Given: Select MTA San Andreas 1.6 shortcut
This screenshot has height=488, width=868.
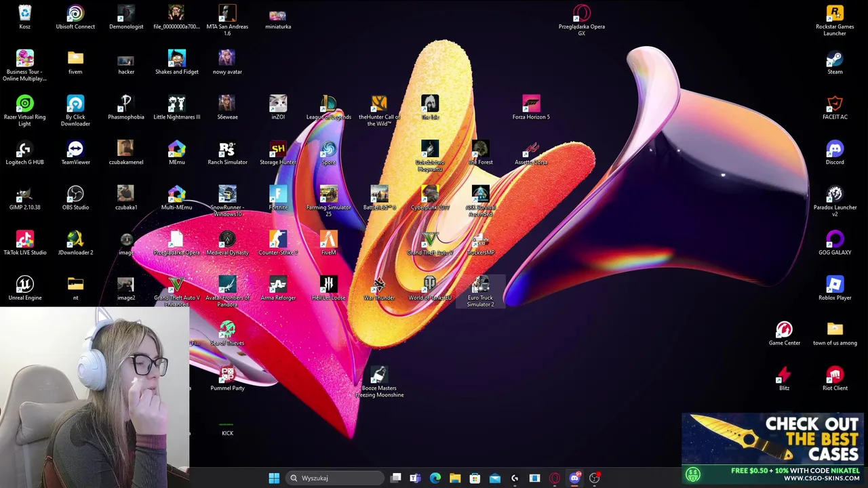Looking at the screenshot, I should pyautogui.click(x=227, y=20).
